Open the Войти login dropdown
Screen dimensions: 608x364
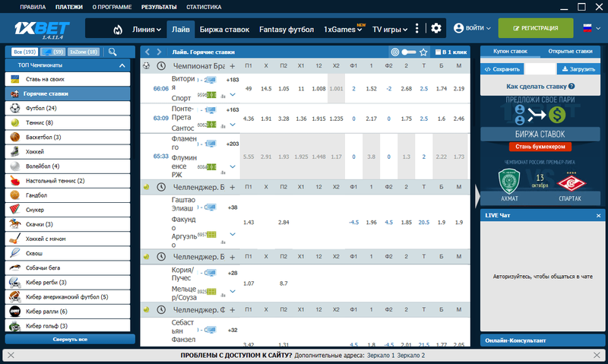click(x=472, y=28)
